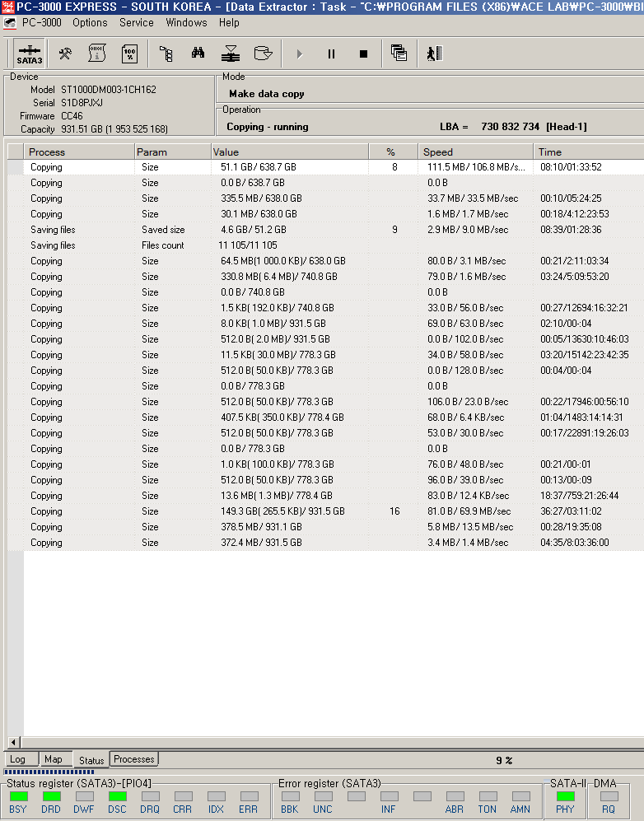Image resolution: width=644 pixels, height=821 pixels.
Task: Click the Param column header
Action: pyautogui.click(x=173, y=152)
